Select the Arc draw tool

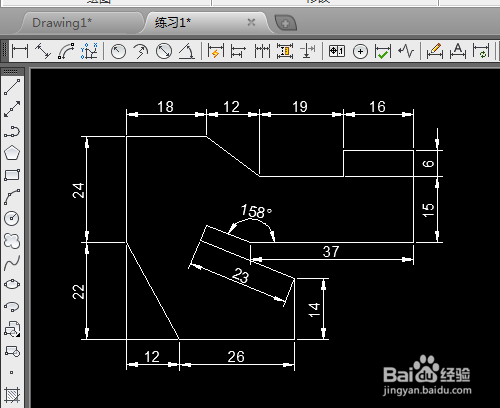pos(12,197)
